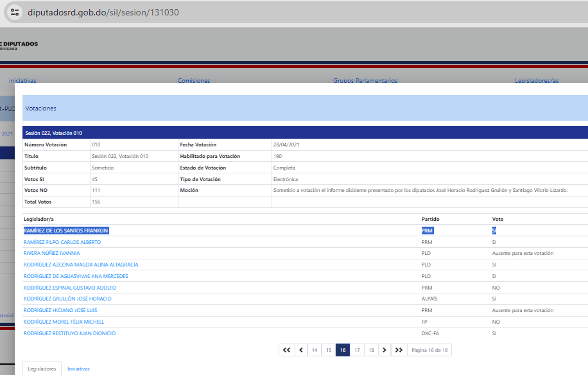Open the Comisiones menu

[x=193, y=81]
